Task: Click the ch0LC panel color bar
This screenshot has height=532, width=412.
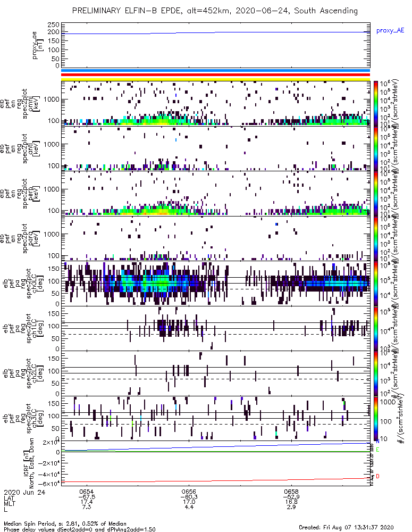Action: click(376, 284)
